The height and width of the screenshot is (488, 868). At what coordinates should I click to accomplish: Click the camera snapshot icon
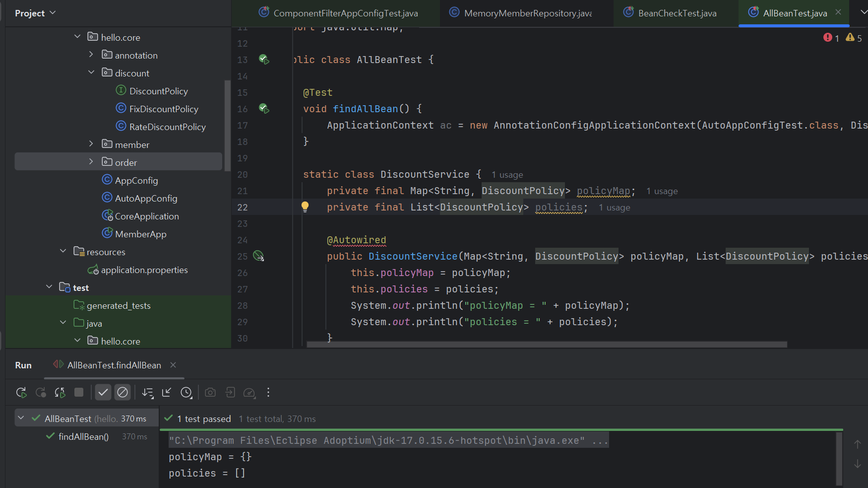(210, 392)
